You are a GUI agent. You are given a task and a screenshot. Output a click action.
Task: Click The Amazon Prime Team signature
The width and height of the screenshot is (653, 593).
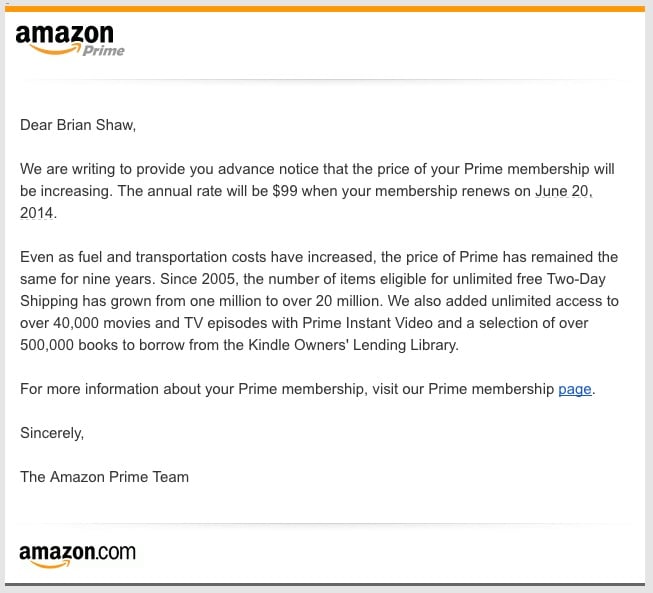tap(104, 476)
